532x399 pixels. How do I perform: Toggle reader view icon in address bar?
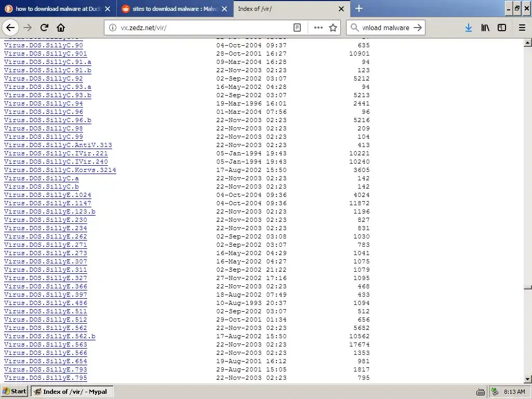[x=297, y=28]
